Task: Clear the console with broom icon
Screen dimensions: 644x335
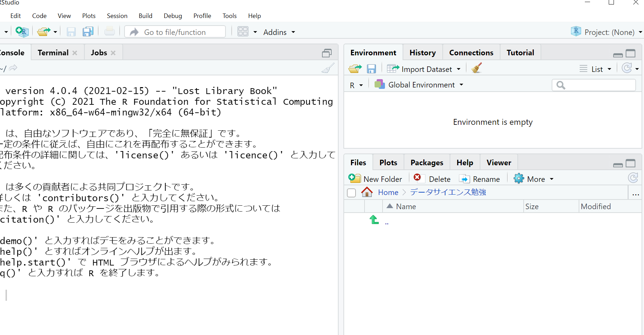Action: tap(328, 68)
